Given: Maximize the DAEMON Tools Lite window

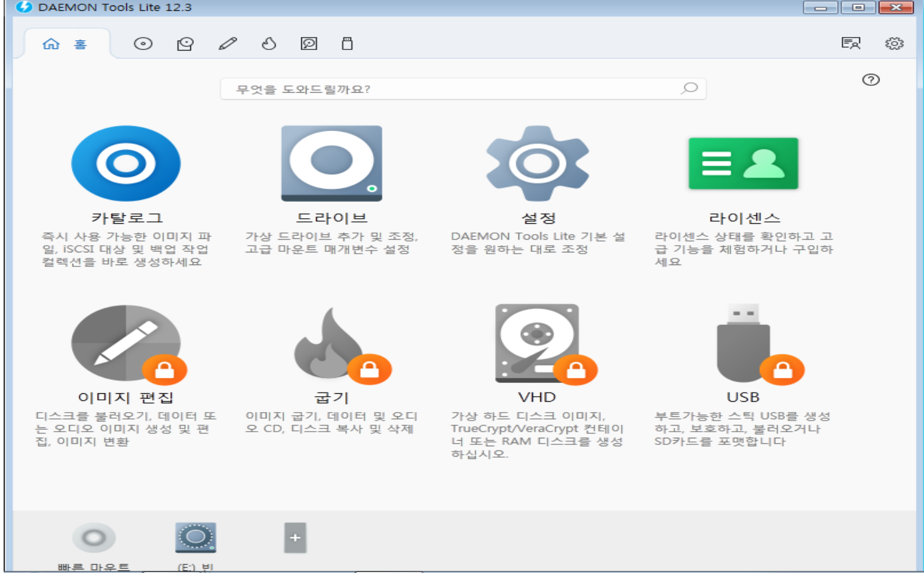Looking at the screenshot, I should click(858, 7).
